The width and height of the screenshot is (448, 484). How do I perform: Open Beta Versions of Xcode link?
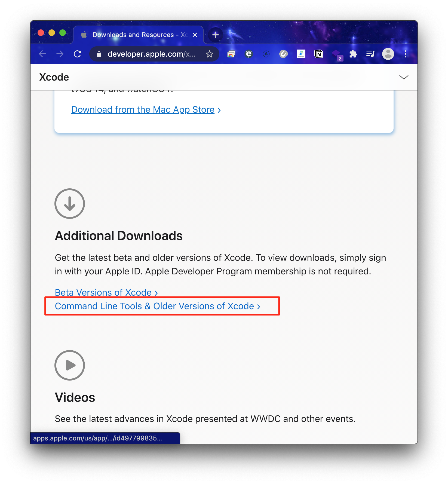(106, 292)
